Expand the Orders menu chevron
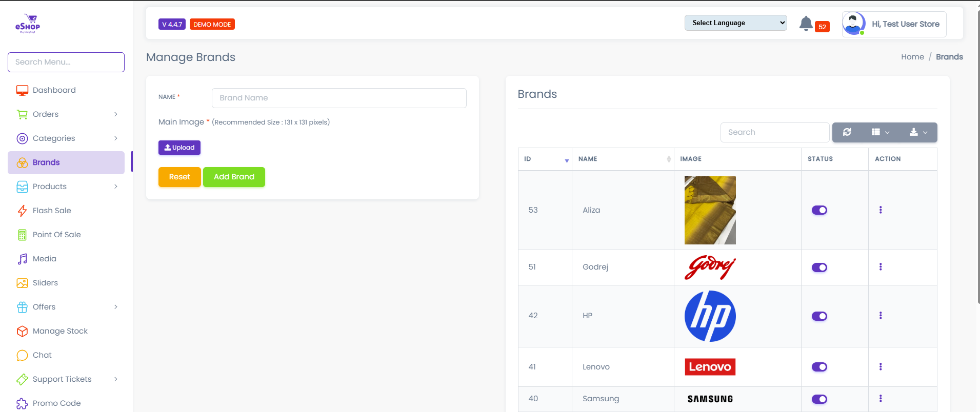The height and width of the screenshot is (412, 980). 116,114
